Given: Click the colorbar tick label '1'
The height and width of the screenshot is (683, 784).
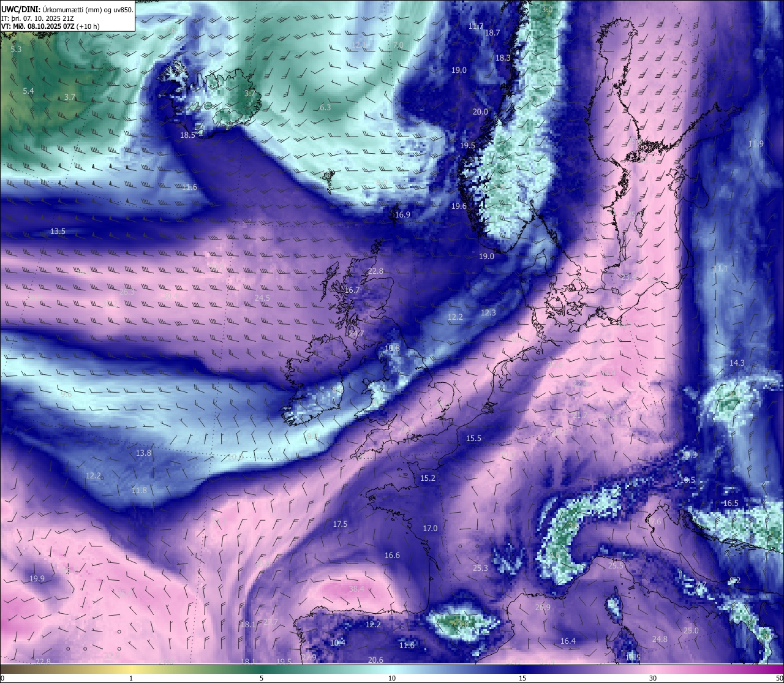Looking at the screenshot, I should [131, 678].
